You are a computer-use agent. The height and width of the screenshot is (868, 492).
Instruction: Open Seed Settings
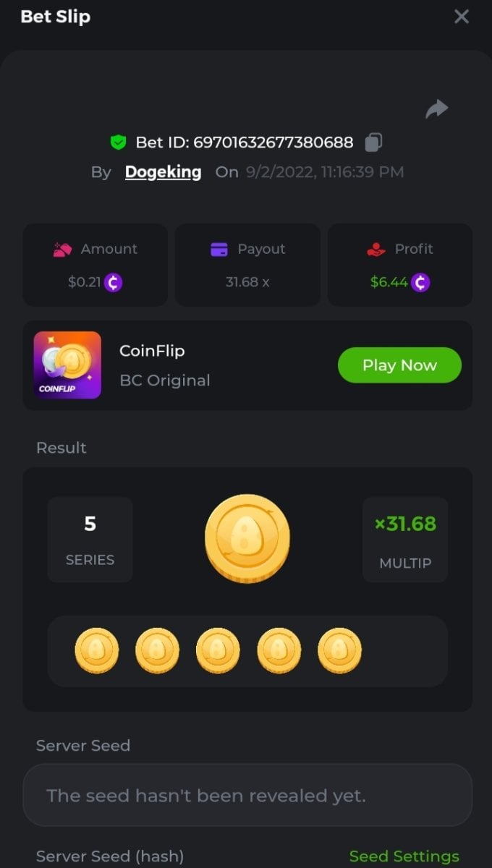click(x=404, y=856)
